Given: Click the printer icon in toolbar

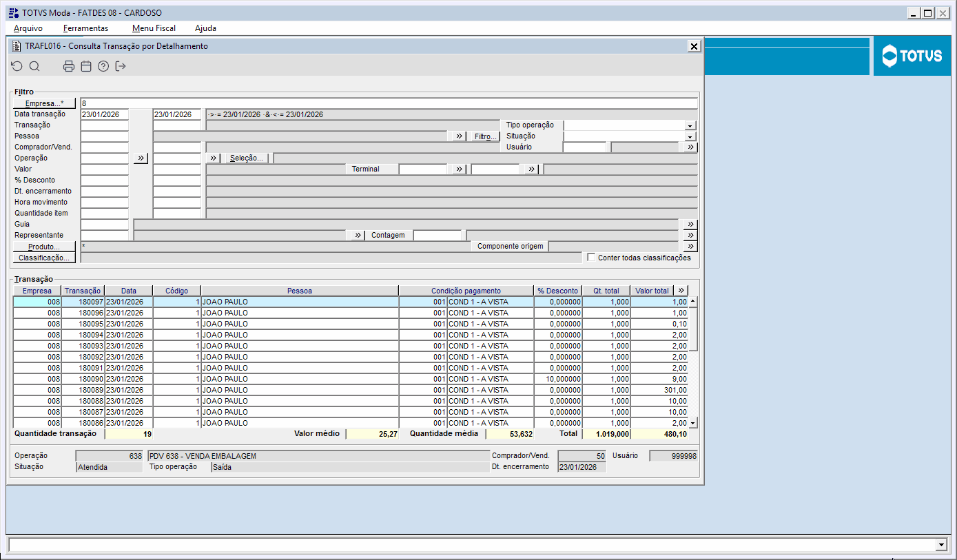Looking at the screenshot, I should 69,66.
